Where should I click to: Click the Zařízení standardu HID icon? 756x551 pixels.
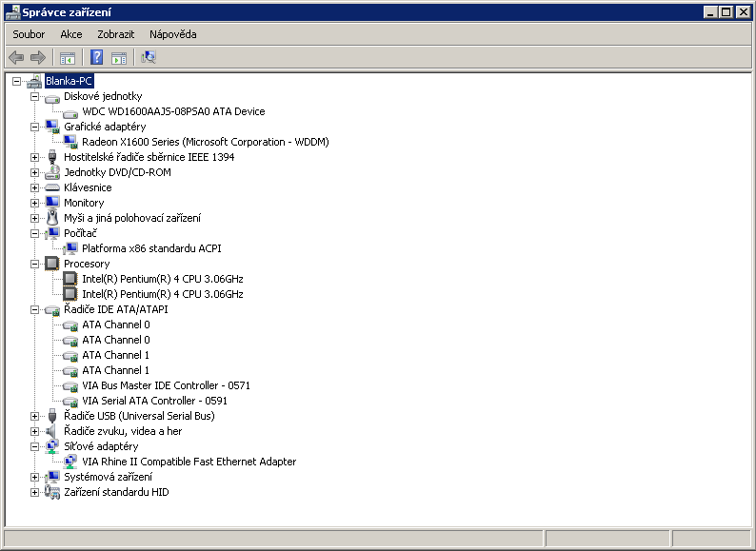tap(52, 492)
